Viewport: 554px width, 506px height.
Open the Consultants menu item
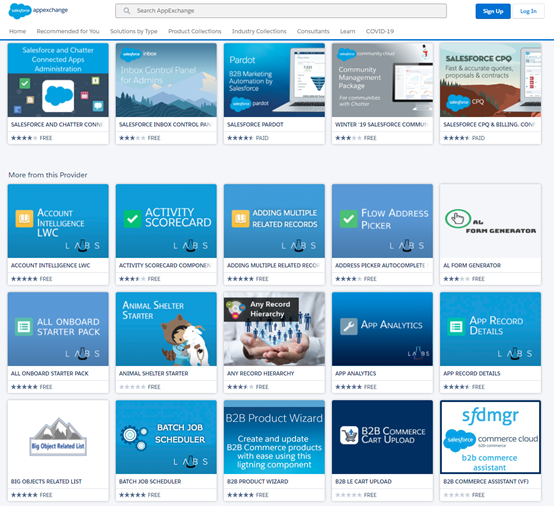313,31
